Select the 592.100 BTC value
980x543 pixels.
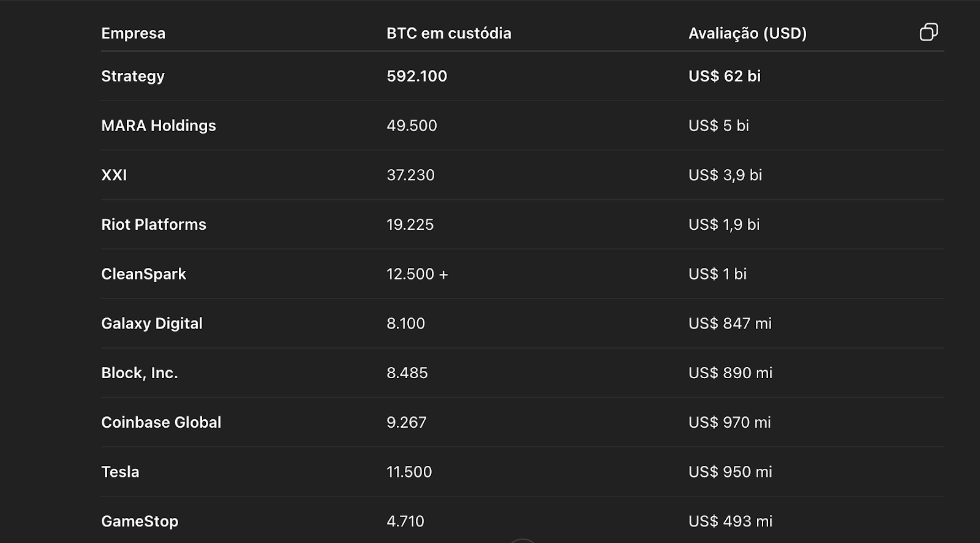pos(417,76)
